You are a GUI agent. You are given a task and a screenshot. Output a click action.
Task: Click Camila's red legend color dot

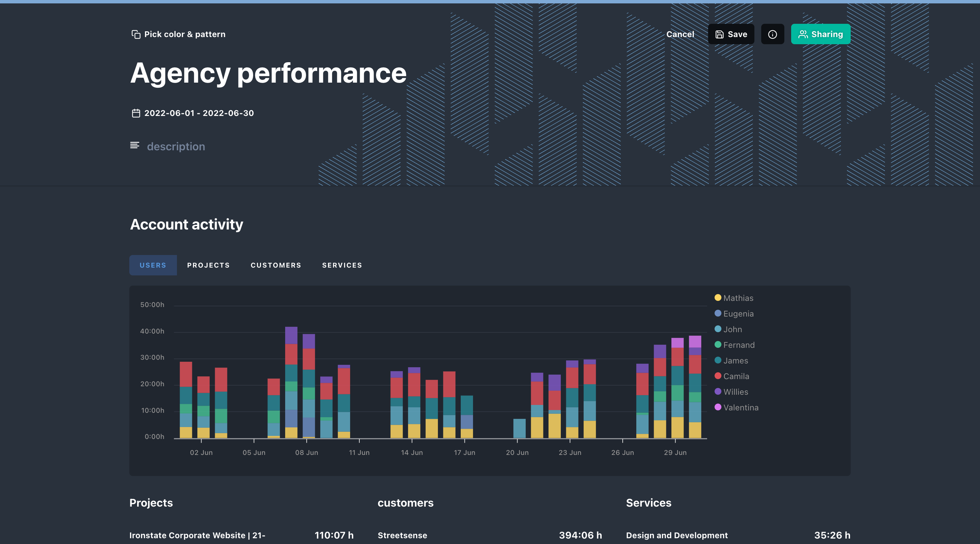(718, 376)
